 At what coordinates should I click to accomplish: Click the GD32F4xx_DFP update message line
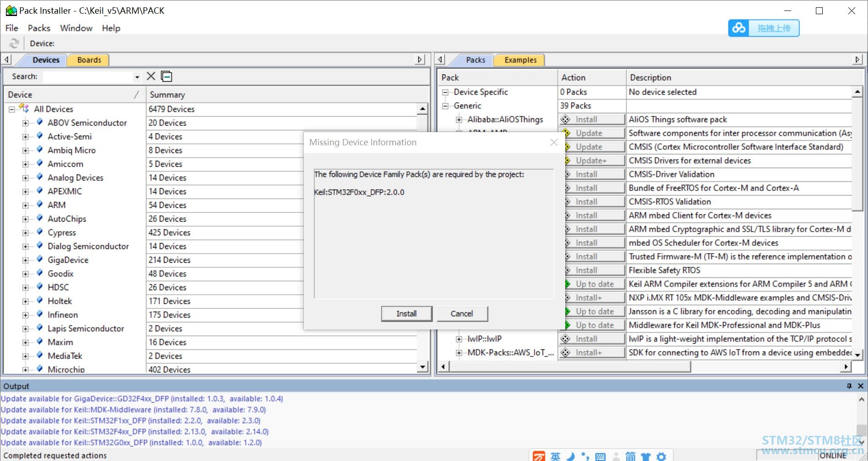point(142,399)
